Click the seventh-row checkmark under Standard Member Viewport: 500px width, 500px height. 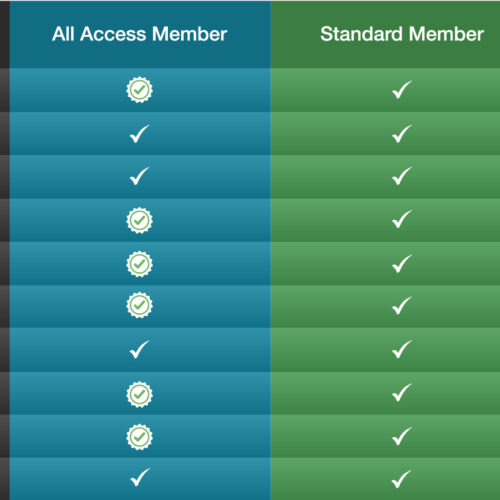click(402, 349)
